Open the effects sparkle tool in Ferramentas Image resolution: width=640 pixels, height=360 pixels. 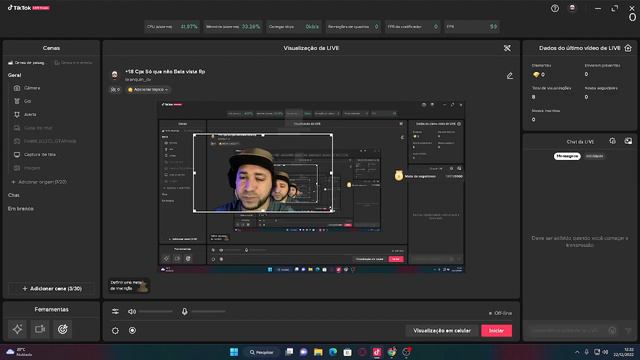(x=17, y=329)
